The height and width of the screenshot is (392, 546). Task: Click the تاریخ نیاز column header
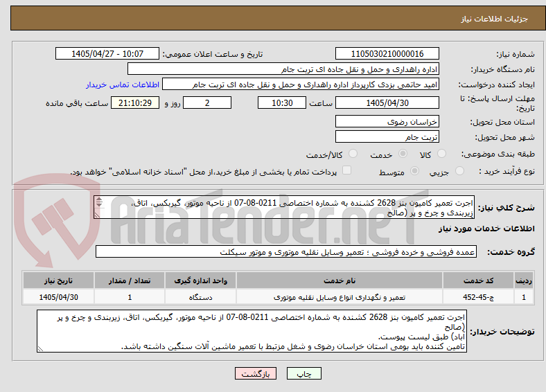58,280
